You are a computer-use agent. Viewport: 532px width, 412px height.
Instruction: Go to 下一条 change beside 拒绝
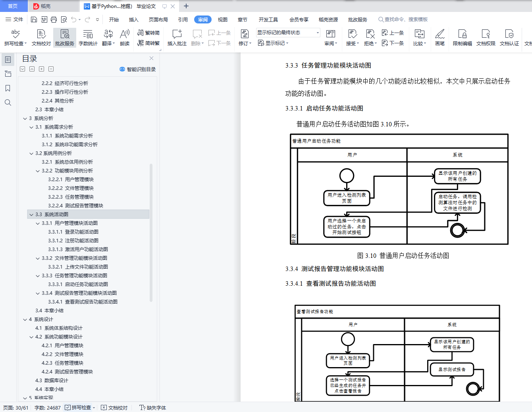pos(393,43)
